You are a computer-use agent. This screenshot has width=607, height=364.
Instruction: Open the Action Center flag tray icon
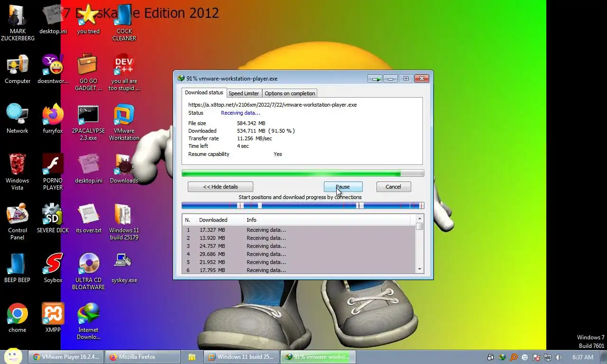point(536,357)
